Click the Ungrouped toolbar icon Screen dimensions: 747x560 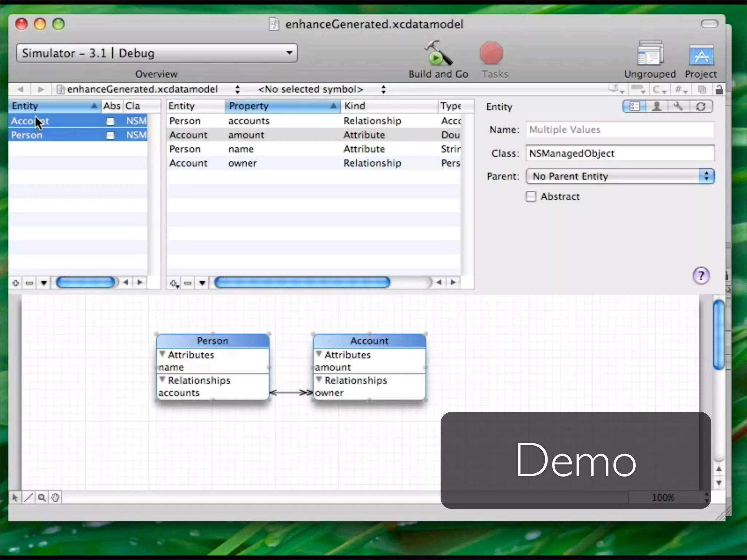click(x=650, y=53)
